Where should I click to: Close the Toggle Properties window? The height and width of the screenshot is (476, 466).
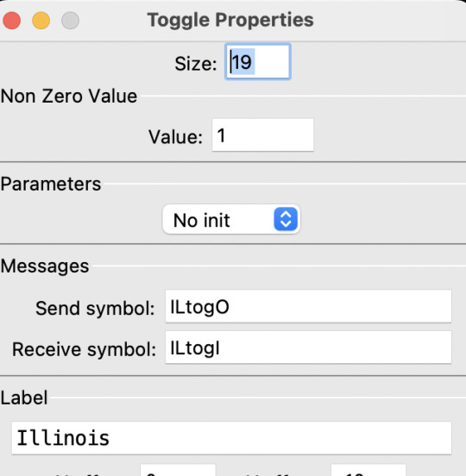click(x=12, y=21)
